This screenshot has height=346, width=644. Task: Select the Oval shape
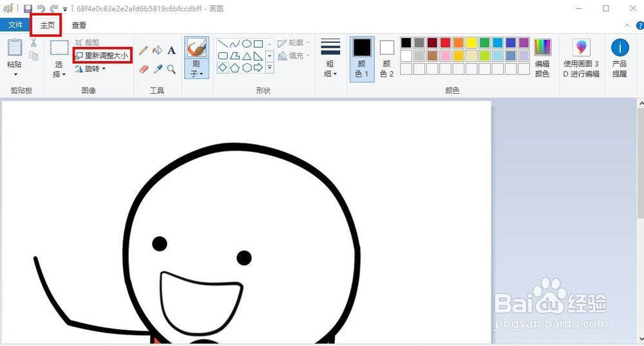[x=247, y=44]
